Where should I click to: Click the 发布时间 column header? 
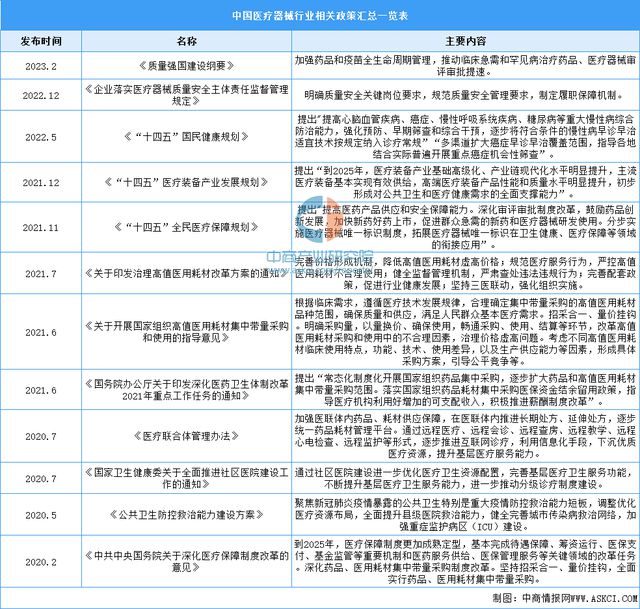pos(41,41)
